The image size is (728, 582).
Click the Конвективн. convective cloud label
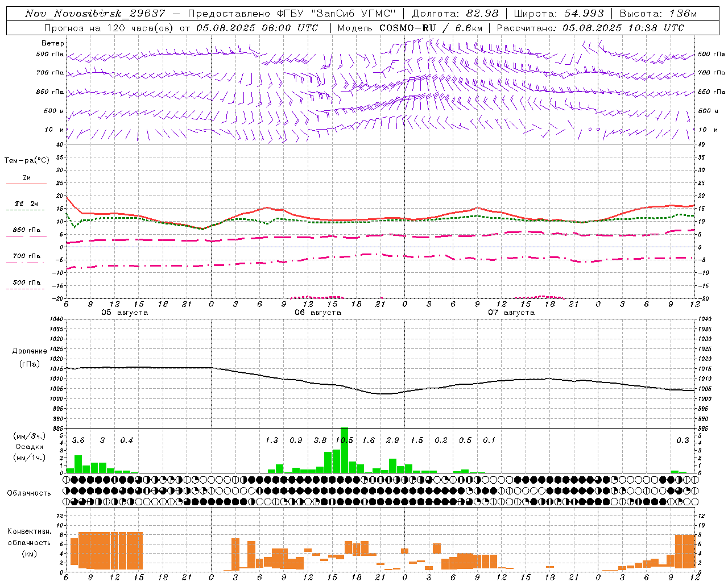pyautogui.click(x=30, y=531)
